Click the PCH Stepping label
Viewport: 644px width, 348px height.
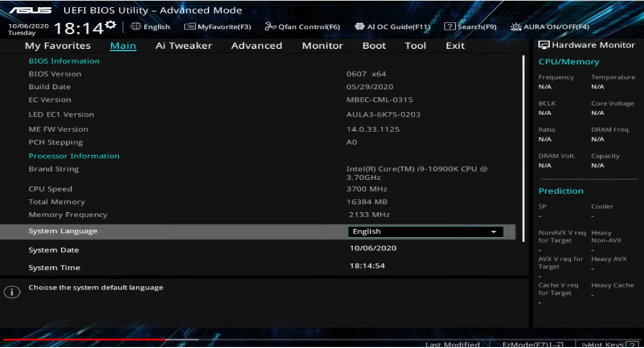56,142
